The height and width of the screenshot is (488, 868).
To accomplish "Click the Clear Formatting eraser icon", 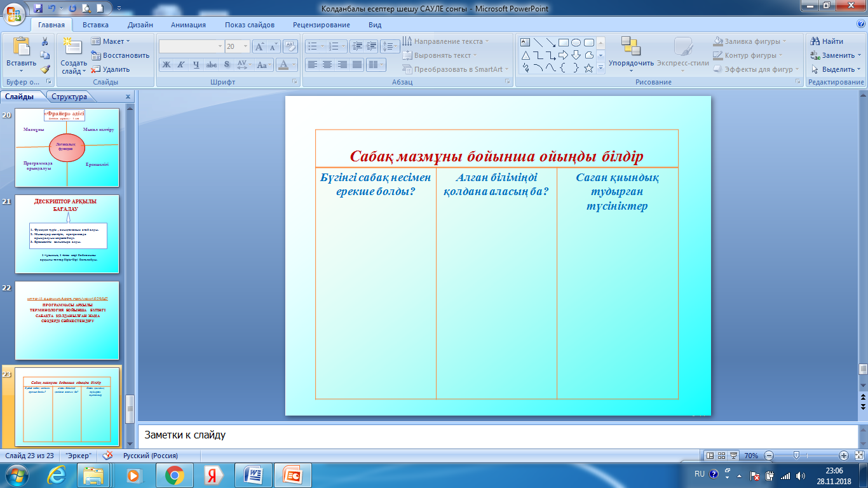I will pyautogui.click(x=290, y=46).
